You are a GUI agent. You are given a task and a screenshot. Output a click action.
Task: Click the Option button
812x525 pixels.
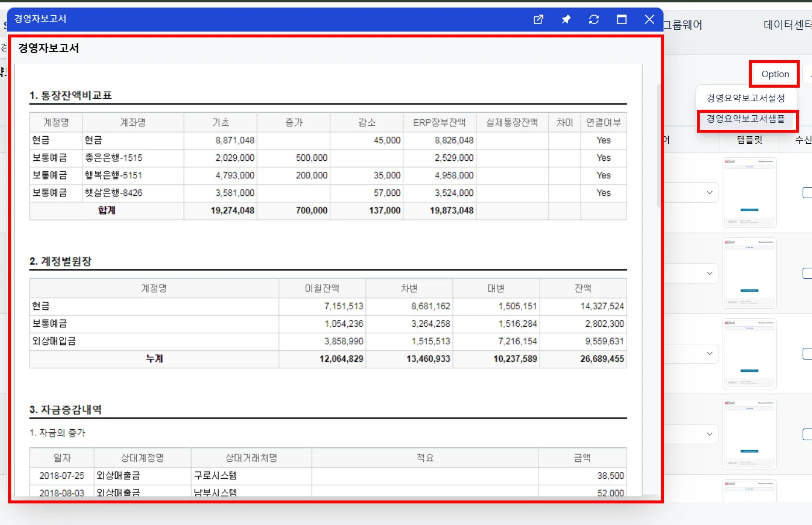click(x=775, y=74)
